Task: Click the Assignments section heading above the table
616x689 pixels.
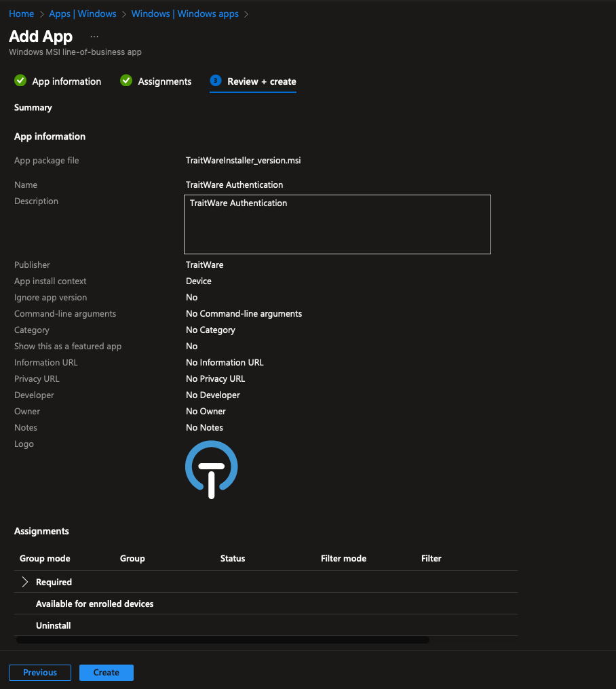Action: pos(41,531)
